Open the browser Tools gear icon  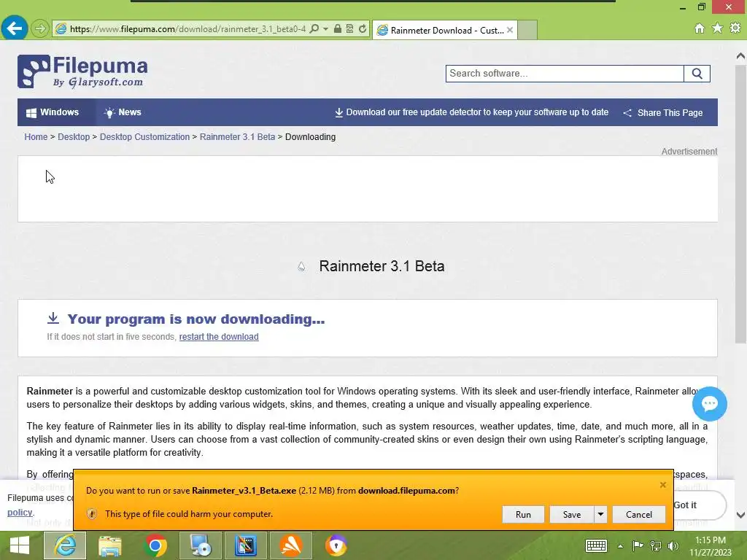pos(735,28)
